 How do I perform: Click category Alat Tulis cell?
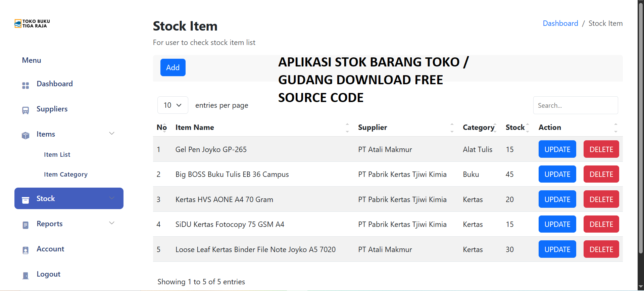478,149
